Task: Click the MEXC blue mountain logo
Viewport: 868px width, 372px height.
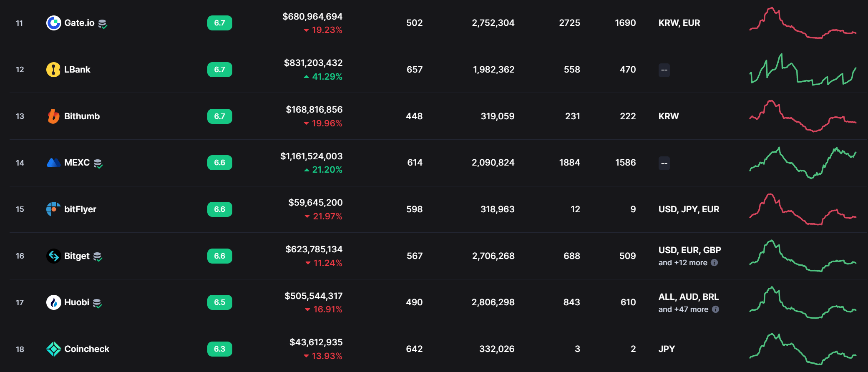Action: click(x=53, y=163)
